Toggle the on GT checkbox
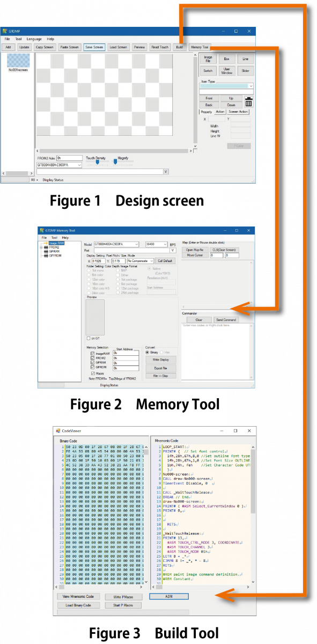The height and width of the screenshot is (644, 317). (x=89, y=339)
